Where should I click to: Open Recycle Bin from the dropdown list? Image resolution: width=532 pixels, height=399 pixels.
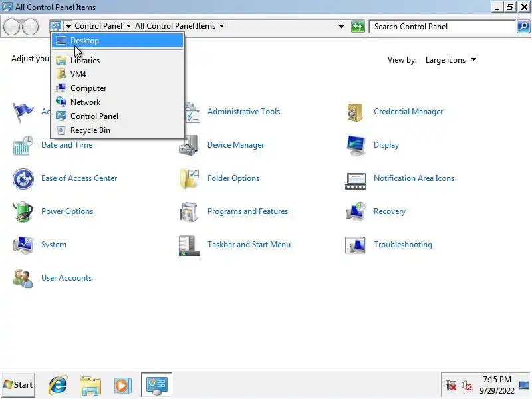pos(118,130)
